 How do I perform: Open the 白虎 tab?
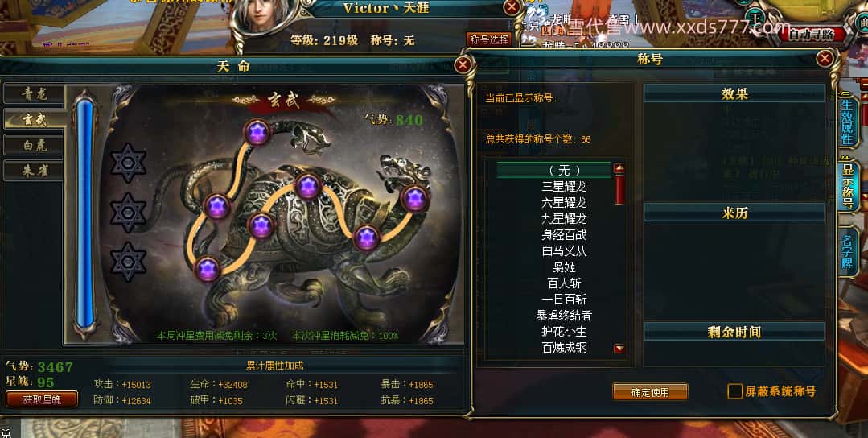pos(34,145)
